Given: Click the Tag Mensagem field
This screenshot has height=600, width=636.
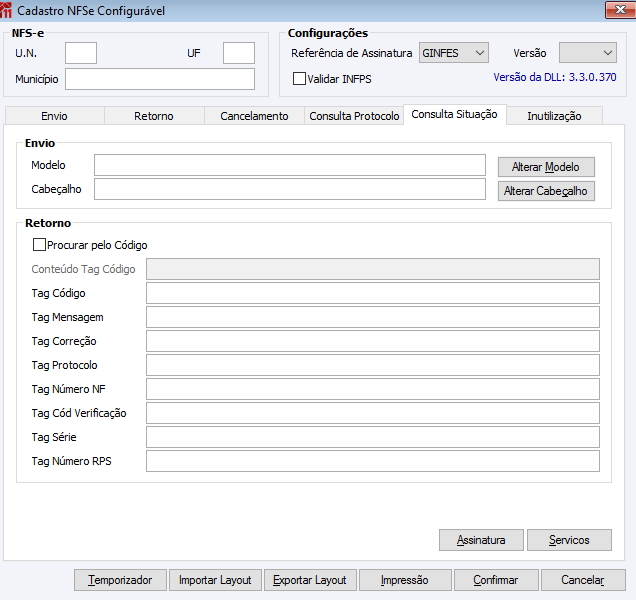Looking at the screenshot, I should 373,317.
